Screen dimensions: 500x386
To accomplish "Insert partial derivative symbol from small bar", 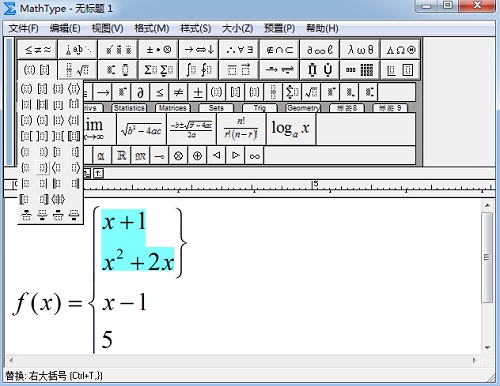I will click(141, 92).
